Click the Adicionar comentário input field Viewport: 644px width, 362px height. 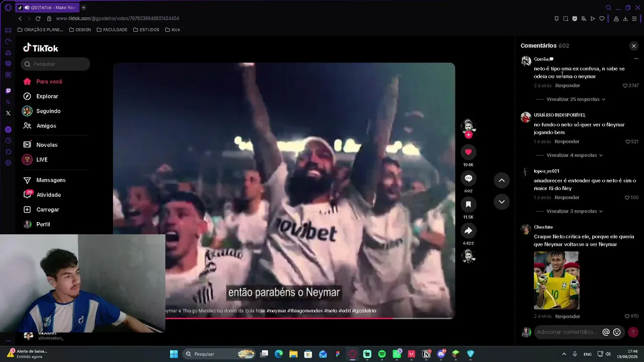[568, 332]
